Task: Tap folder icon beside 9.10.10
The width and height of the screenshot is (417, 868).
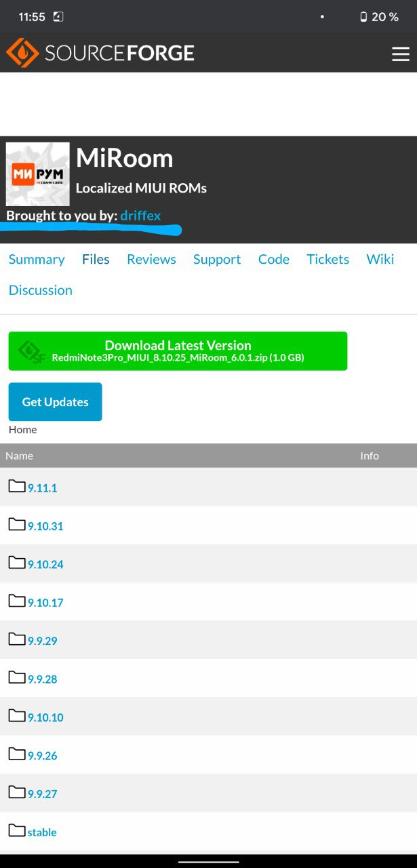Action: pos(17,715)
